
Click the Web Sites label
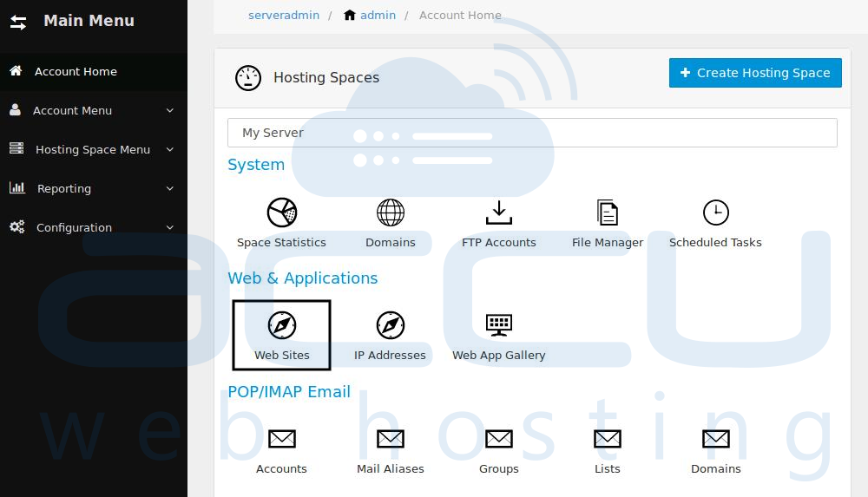tap(282, 356)
